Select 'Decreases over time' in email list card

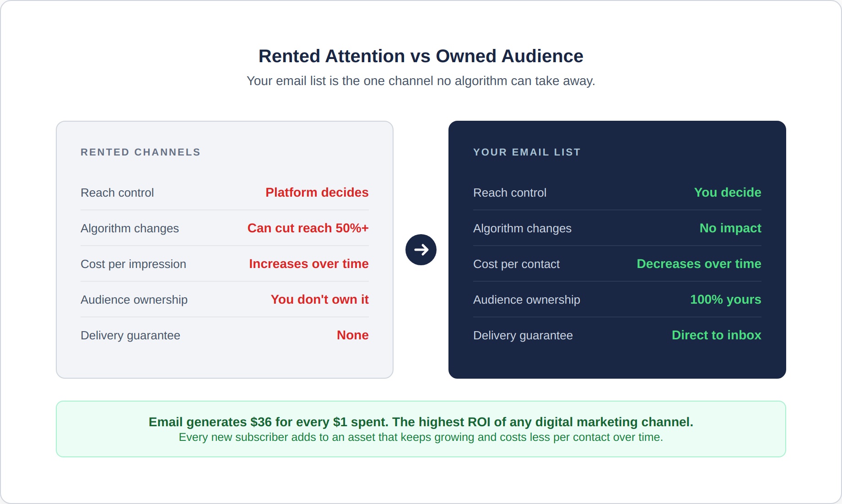pyautogui.click(x=698, y=264)
